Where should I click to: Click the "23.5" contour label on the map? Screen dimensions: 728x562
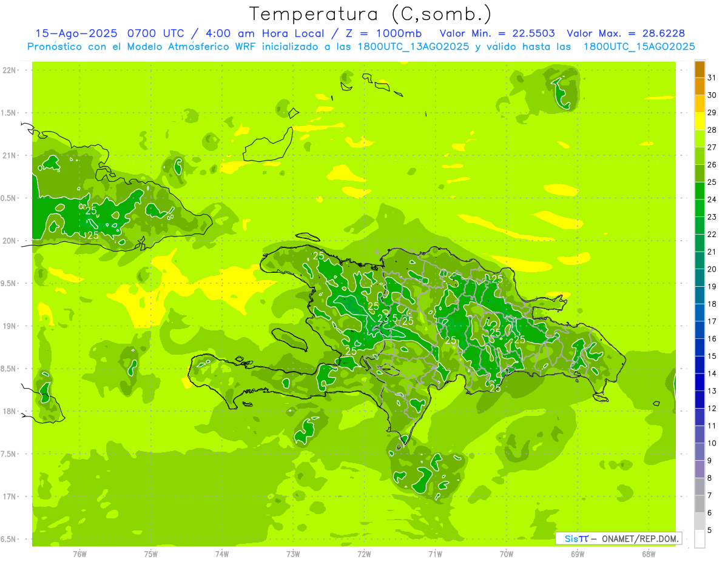click(x=387, y=318)
